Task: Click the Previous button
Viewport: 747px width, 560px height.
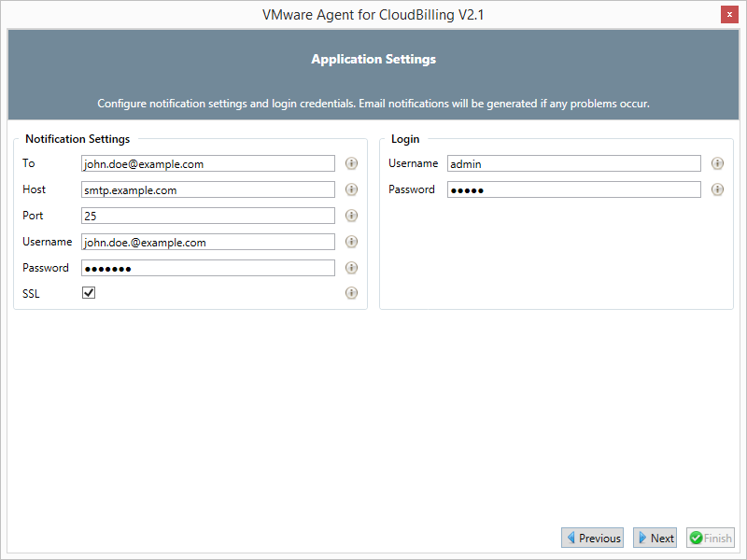Action: point(592,538)
